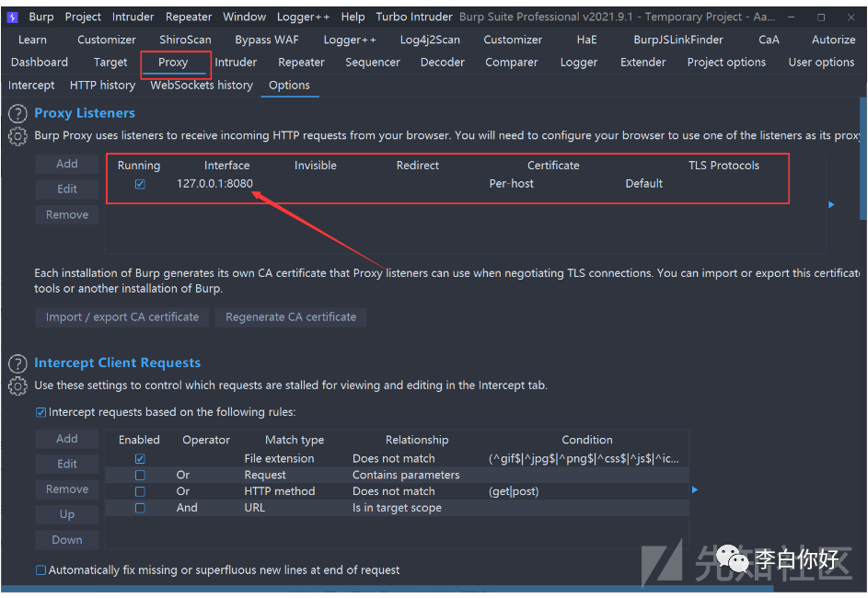Switch to the CaA tab

tap(769, 40)
